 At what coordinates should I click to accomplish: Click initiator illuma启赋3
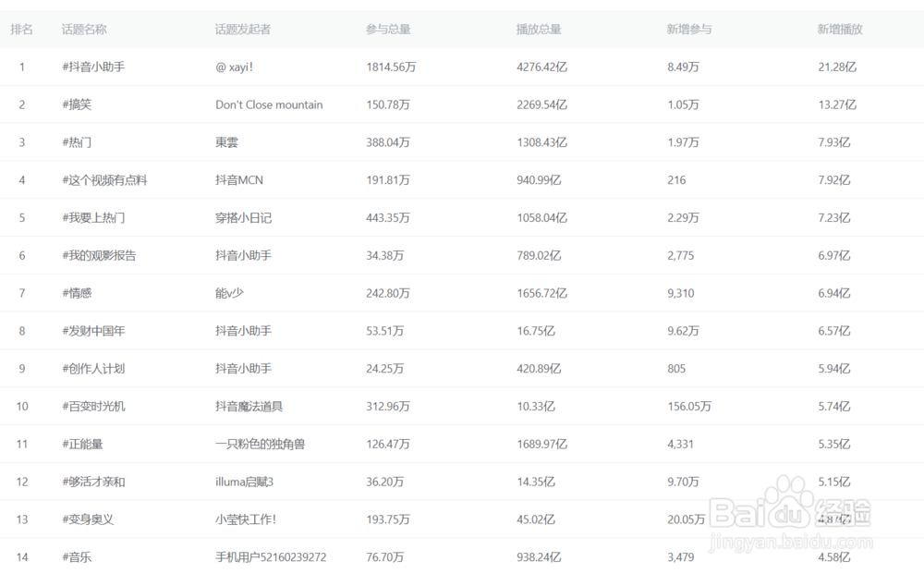[245, 482]
